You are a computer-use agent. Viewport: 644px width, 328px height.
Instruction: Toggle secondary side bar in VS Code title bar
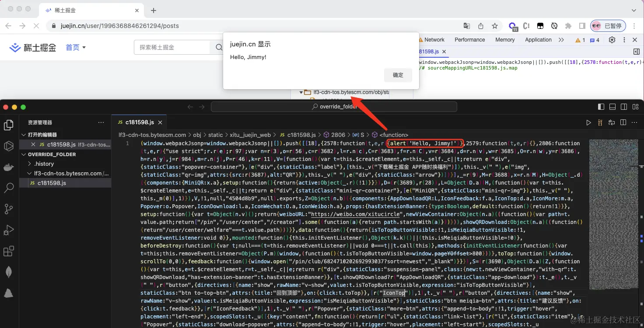click(624, 107)
